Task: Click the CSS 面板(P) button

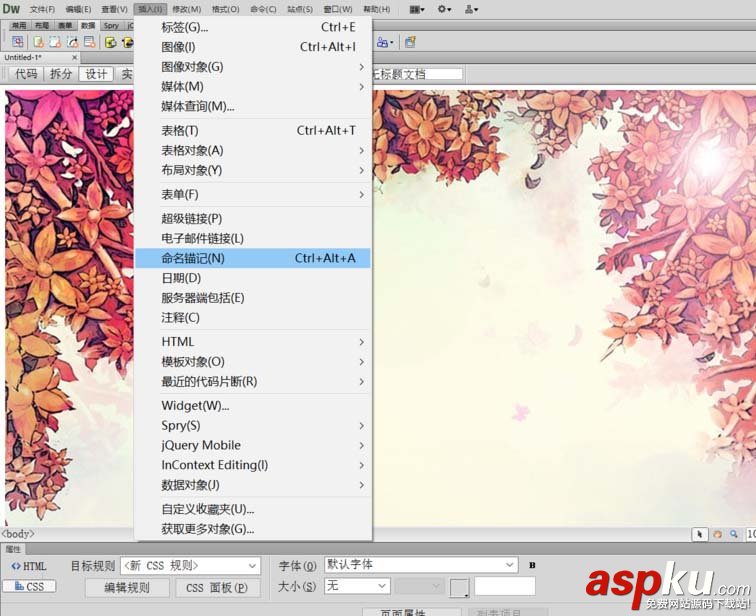Action: [217, 588]
